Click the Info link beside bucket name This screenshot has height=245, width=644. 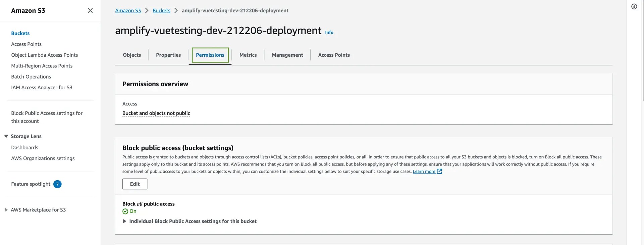(x=329, y=33)
